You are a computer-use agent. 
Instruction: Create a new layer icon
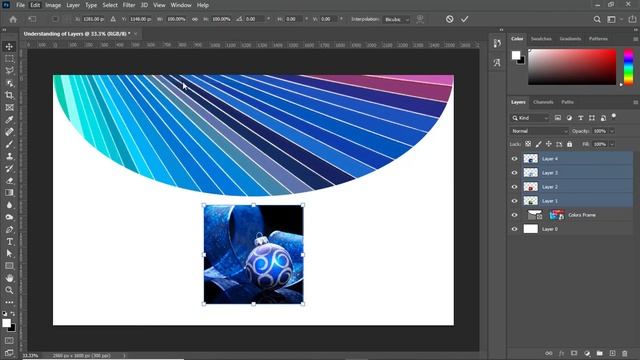[x=612, y=353]
